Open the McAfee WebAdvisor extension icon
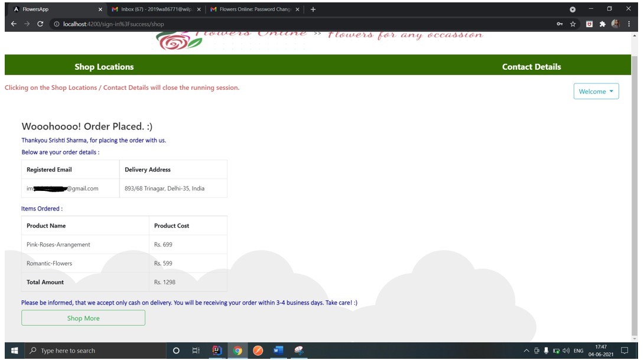The height and width of the screenshot is (360, 644). 588,24
